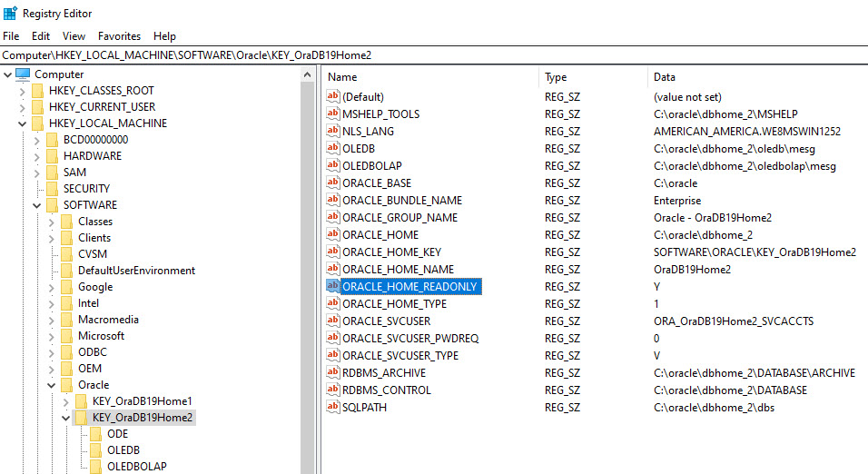
Task: Open the File menu
Action: 11,36
